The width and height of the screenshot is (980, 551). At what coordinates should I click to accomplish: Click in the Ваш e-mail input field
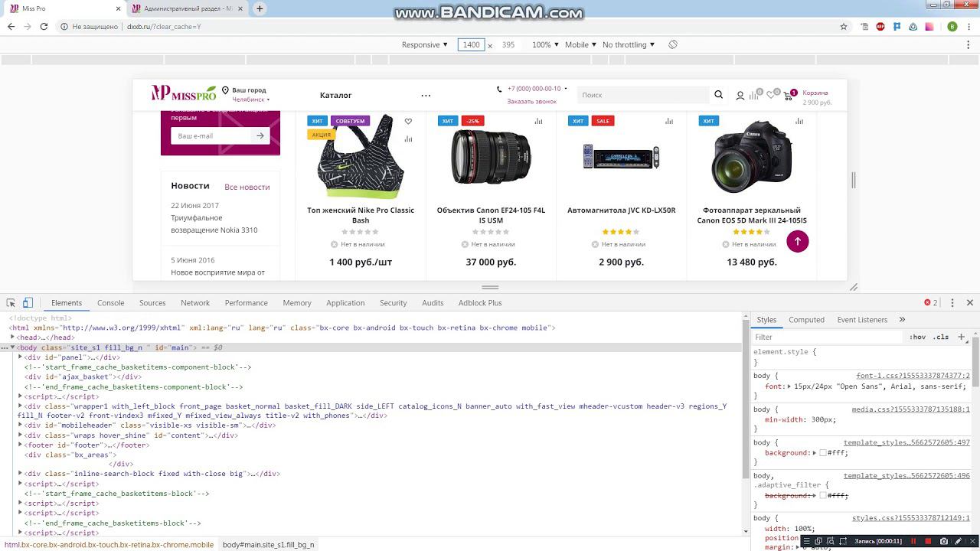(211, 135)
